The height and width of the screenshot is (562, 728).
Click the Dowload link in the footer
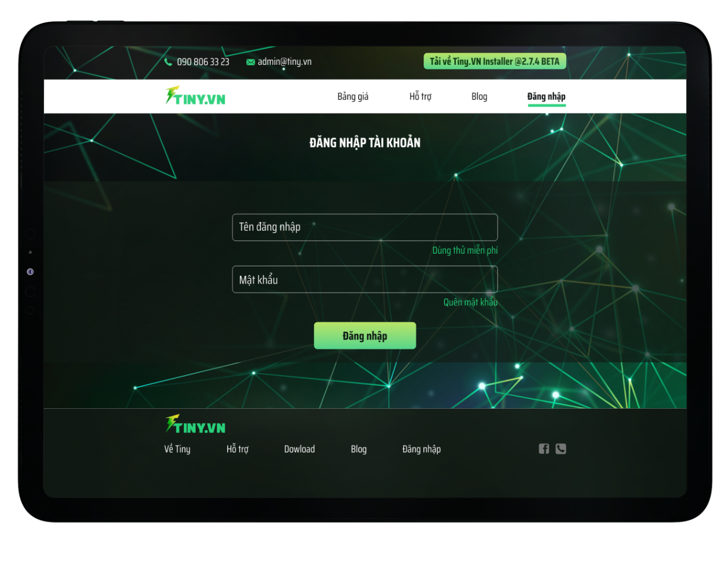(x=299, y=449)
